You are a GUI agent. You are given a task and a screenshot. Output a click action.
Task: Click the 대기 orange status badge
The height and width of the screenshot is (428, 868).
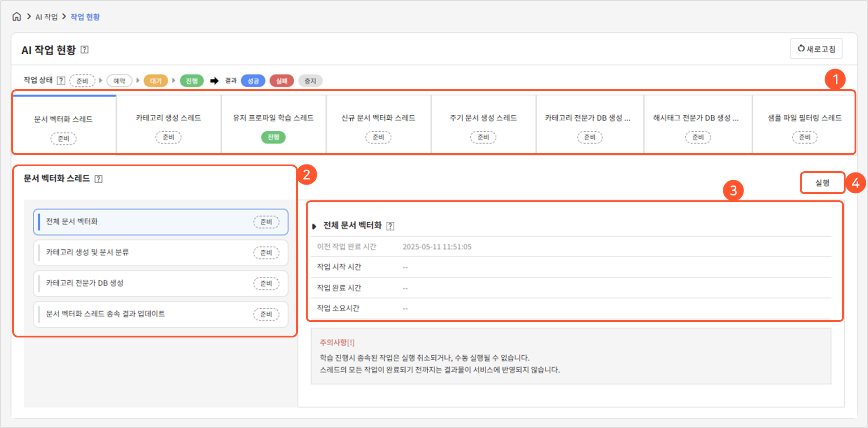click(x=155, y=81)
